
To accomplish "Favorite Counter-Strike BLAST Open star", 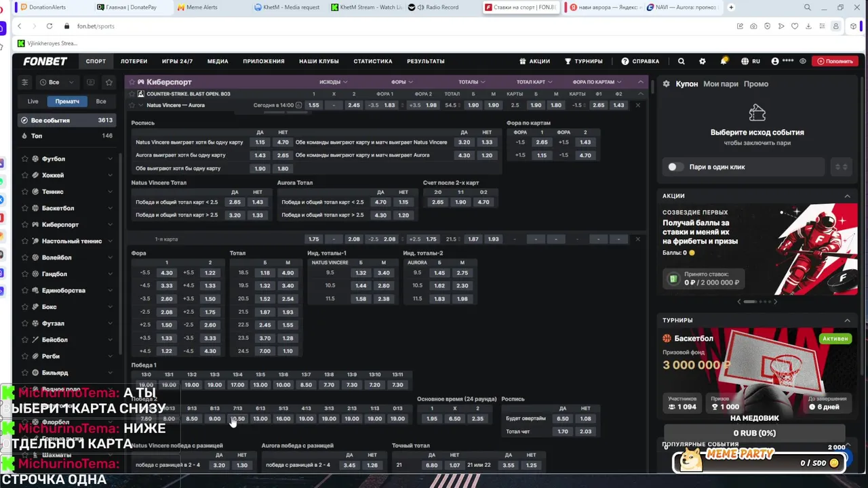I will (x=132, y=94).
